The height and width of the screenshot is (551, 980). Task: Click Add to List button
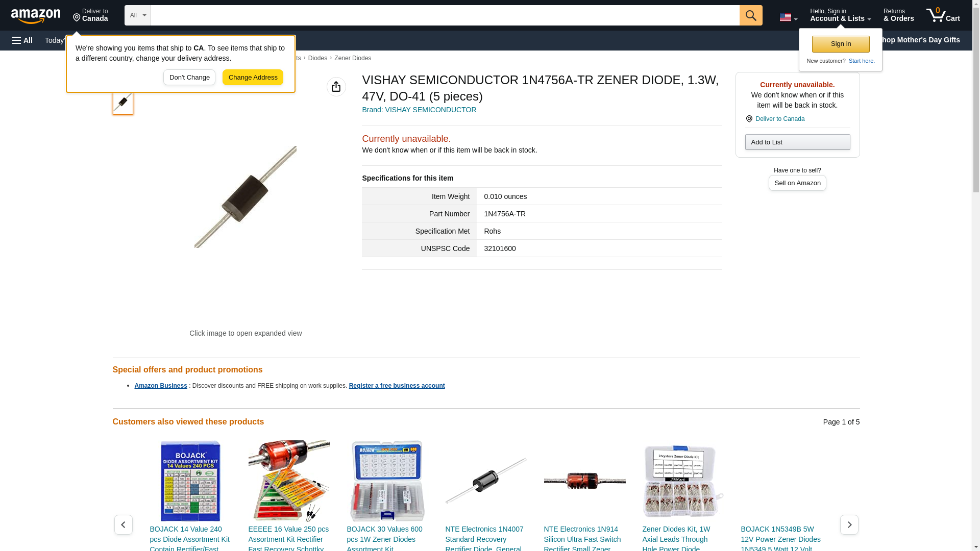tap(797, 142)
